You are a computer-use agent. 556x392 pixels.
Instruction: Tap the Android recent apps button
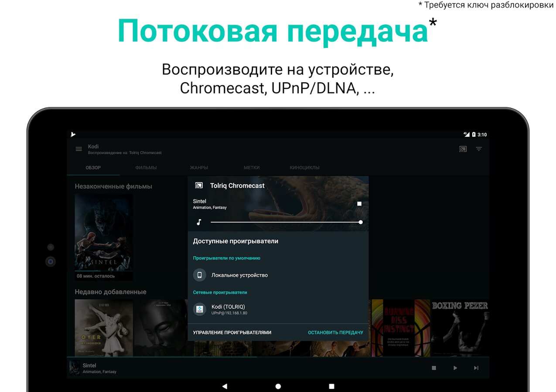pyautogui.click(x=331, y=386)
